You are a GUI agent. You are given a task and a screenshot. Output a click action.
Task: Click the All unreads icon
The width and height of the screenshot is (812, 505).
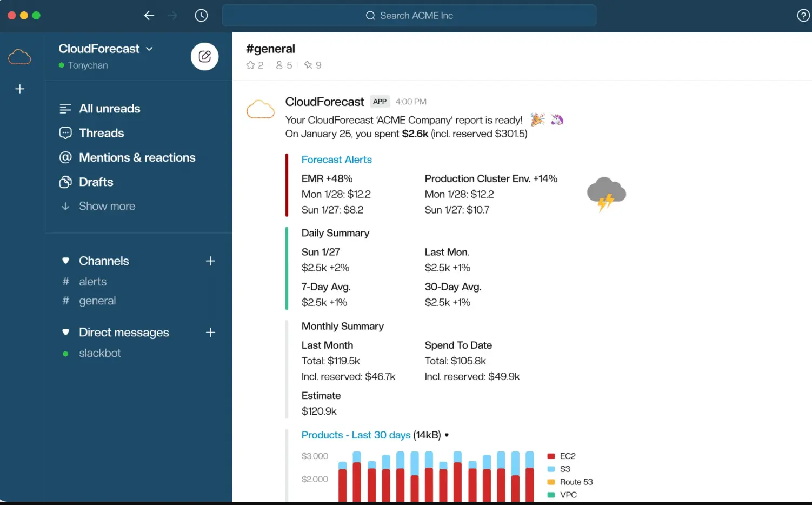[x=65, y=109]
